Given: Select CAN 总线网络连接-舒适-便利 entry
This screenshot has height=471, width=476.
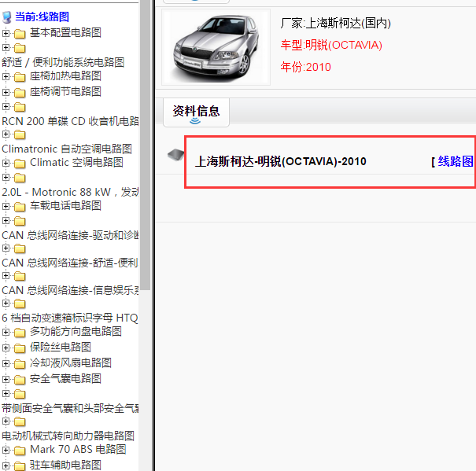Looking at the screenshot, I should point(70,263).
